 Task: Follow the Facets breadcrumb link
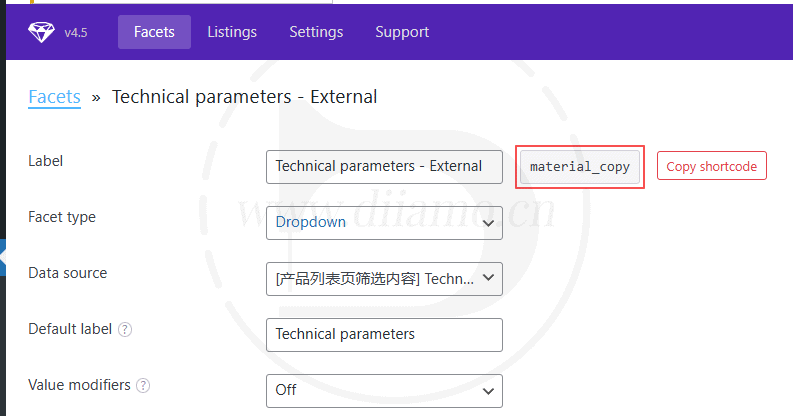pos(55,97)
